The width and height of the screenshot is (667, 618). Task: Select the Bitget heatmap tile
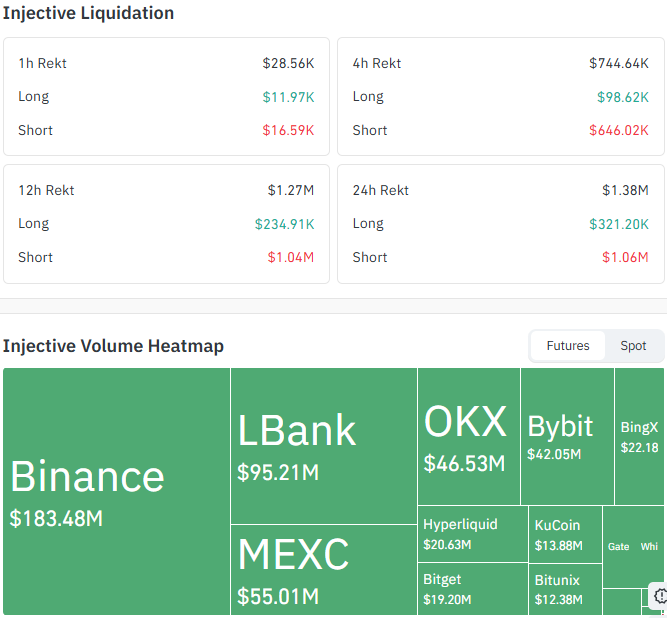click(x=473, y=589)
